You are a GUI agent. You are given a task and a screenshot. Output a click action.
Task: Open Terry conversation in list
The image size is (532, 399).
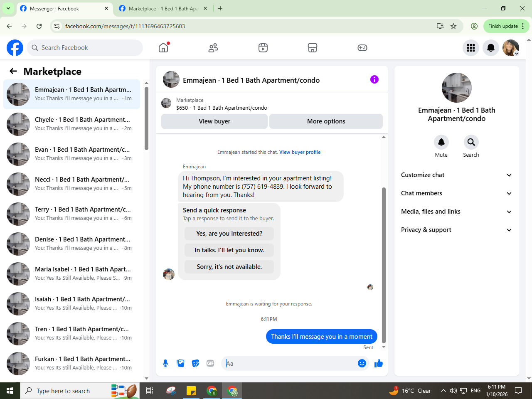[x=71, y=214]
